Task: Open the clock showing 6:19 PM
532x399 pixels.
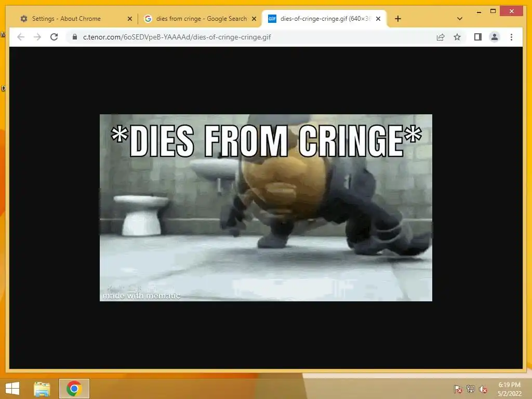Action: tap(509, 389)
